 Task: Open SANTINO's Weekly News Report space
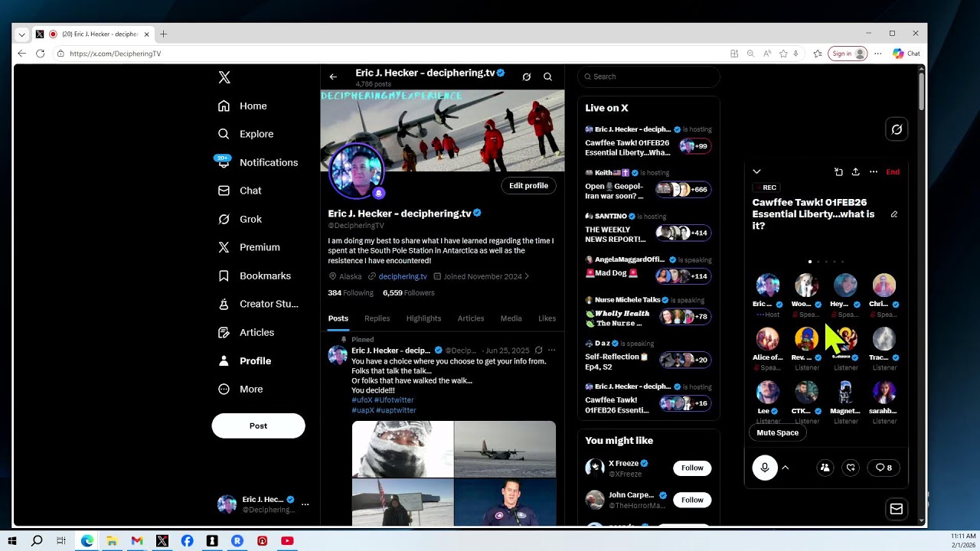point(648,228)
